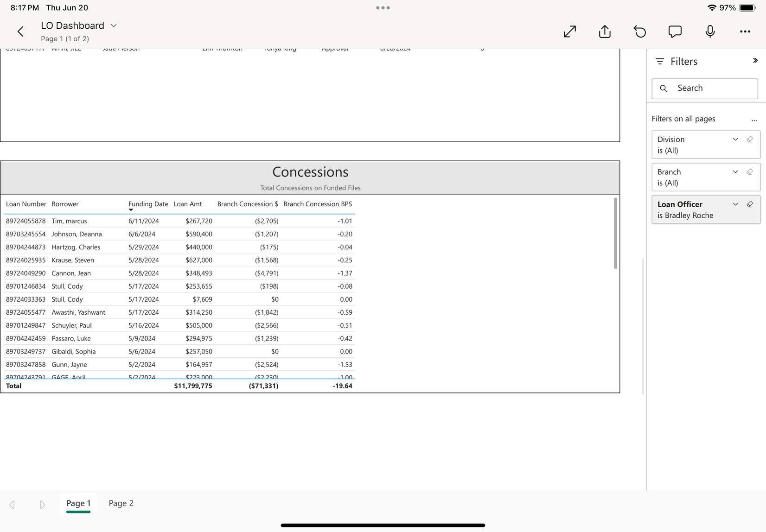The width and height of the screenshot is (766, 532).
Task: Click the report page vertical scrollbar
Action: (x=643, y=326)
